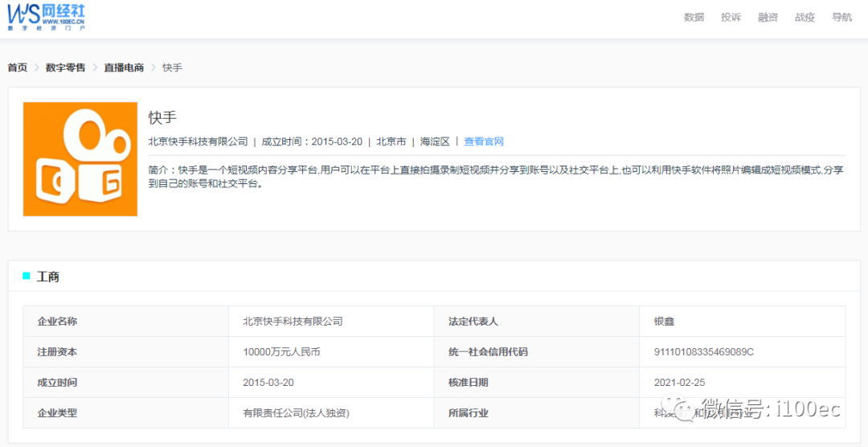Go to 首页 in the breadcrumb
Viewport: 868px width, 447px height.
coord(18,68)
